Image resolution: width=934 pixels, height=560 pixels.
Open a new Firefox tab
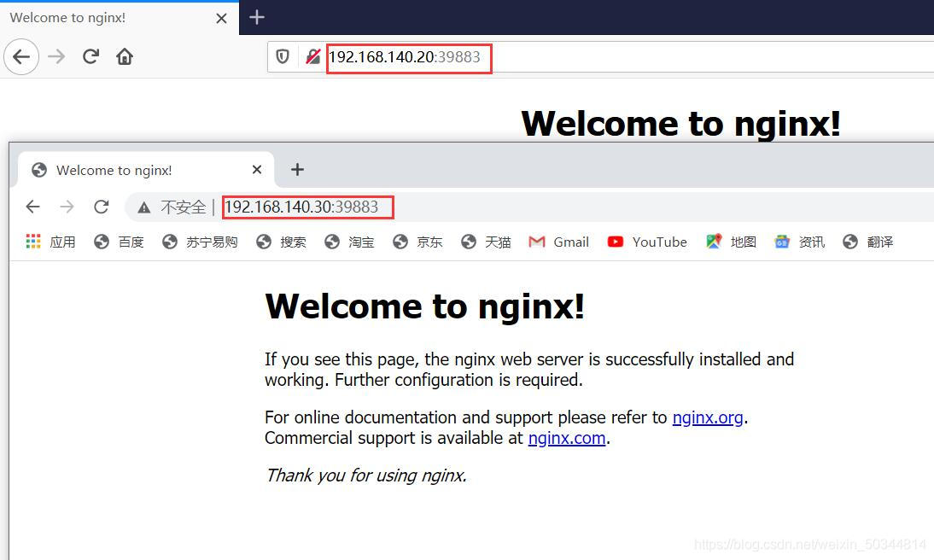[257, 17]
